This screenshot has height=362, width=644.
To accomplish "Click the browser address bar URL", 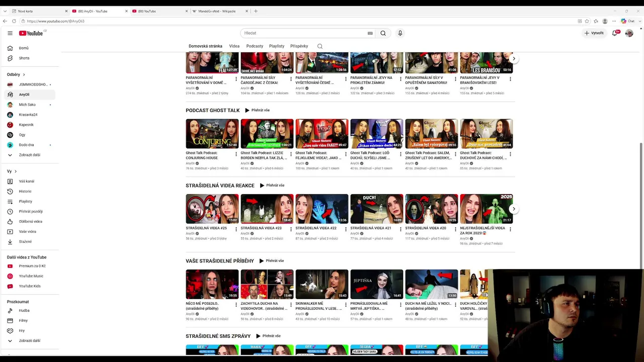I will click(x=55, y=21).
